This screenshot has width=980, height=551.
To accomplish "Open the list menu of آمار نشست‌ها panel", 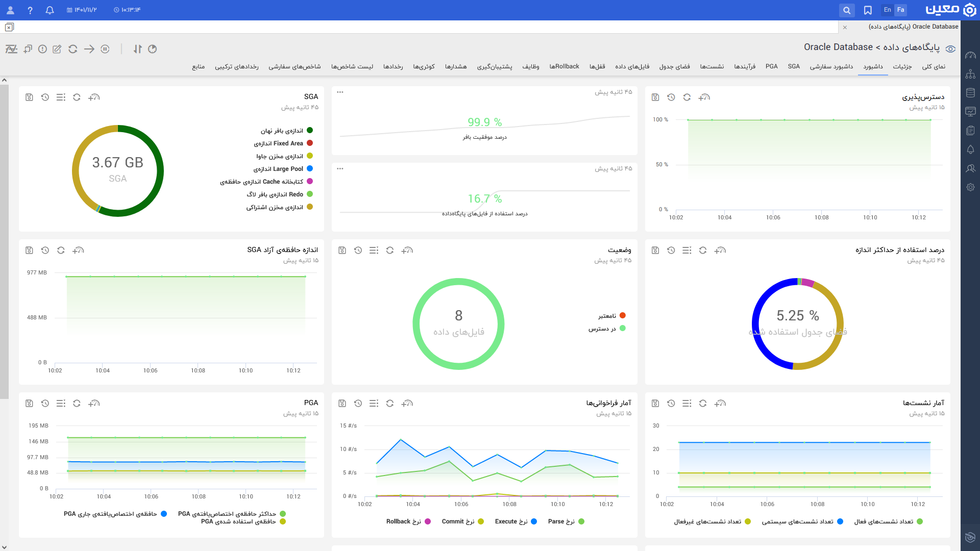I will (x=687, y=403).
